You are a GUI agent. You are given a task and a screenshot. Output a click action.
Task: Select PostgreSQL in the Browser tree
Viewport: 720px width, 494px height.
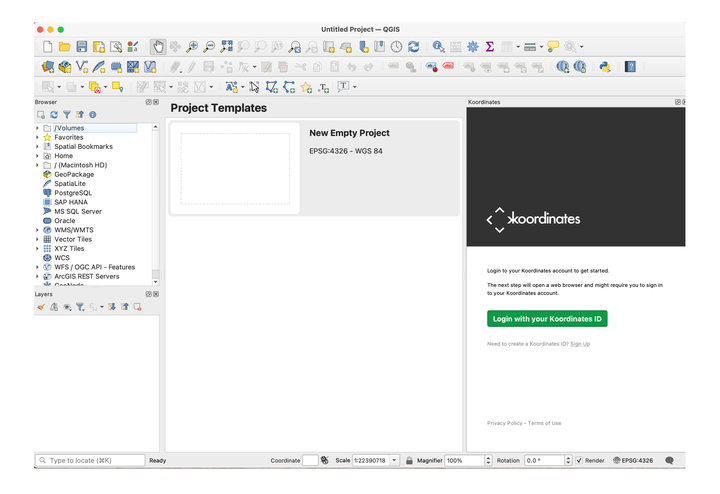pos(73,193)
